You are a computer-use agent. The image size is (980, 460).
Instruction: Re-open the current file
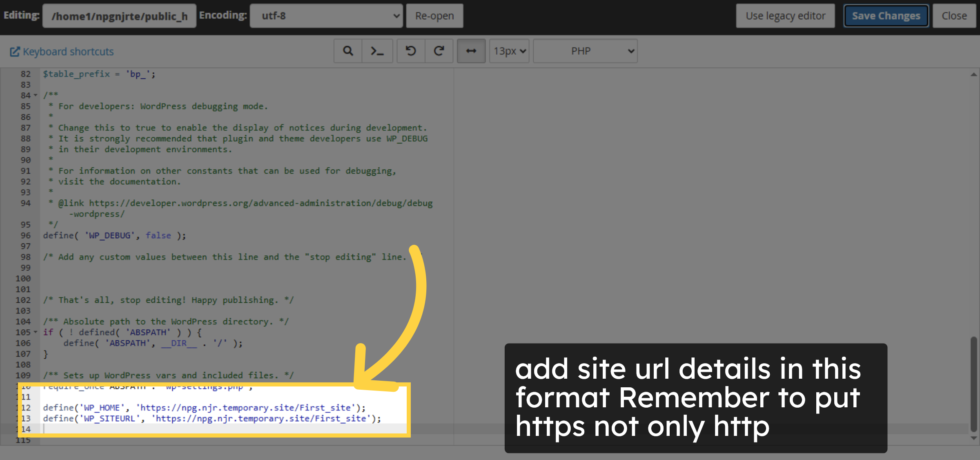point(434,16)
